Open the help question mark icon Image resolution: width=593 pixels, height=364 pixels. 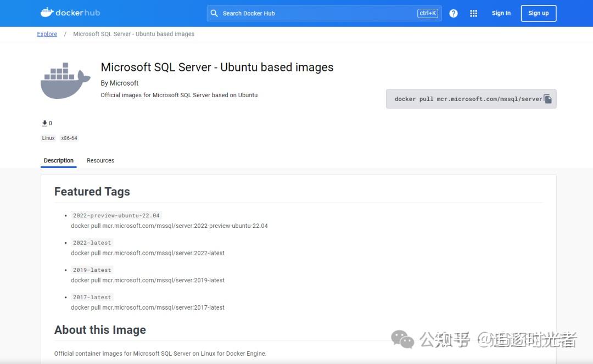click(454, 13)
